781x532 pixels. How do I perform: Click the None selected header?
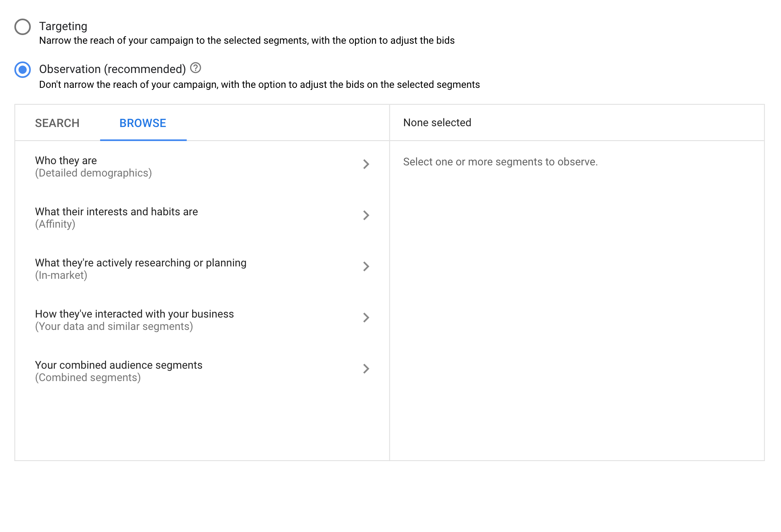[x=437, y=122]
